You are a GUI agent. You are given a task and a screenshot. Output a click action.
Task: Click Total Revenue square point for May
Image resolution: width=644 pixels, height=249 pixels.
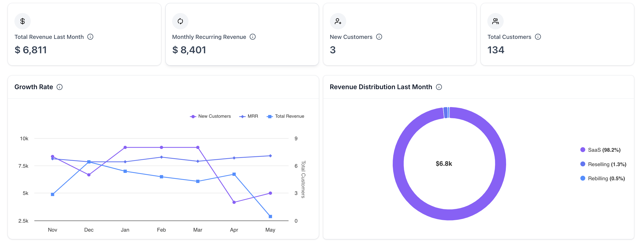270,216
